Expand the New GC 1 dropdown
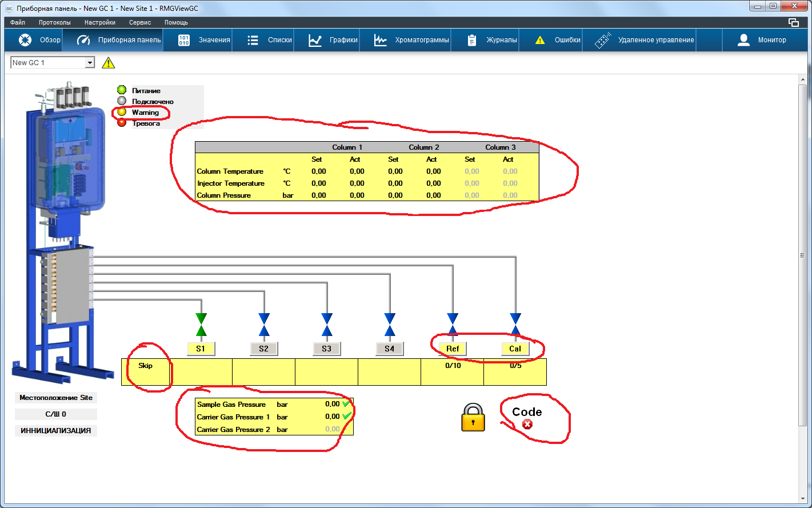This screenshot has height=508, width=812. click(x=90, y=63)
